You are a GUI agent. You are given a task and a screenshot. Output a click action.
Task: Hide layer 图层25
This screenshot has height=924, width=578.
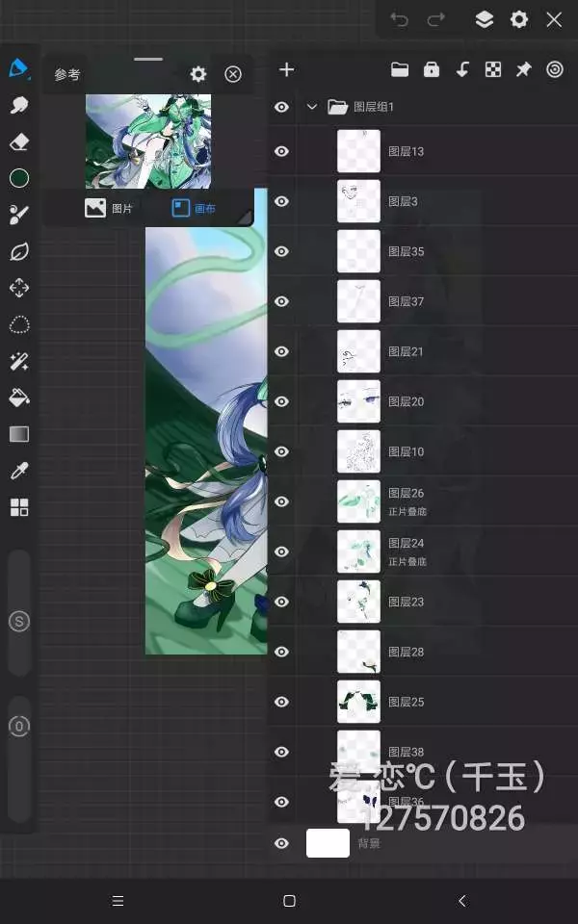point(282,702)
